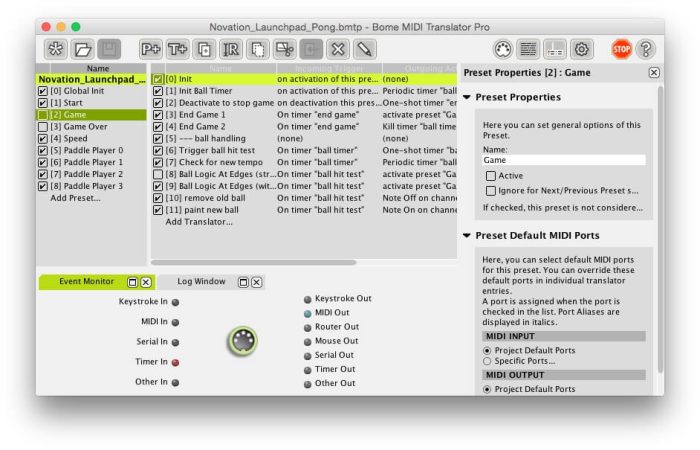Select the [11] paint new ball translator

304,210
